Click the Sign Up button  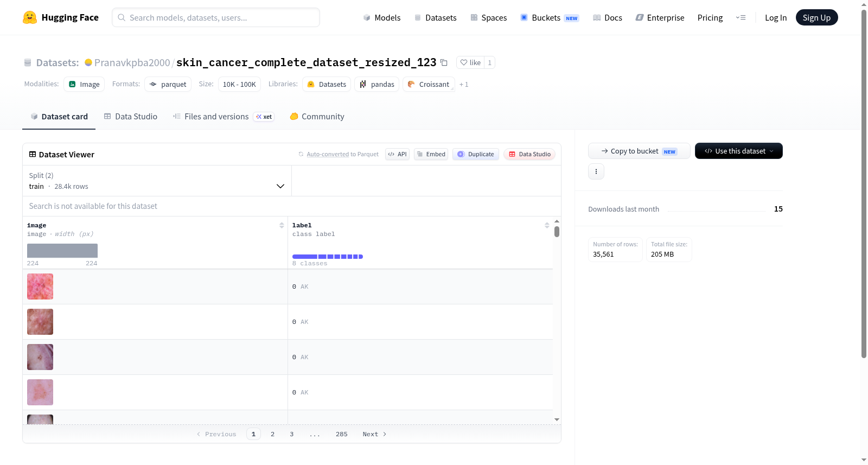(816, 17)
